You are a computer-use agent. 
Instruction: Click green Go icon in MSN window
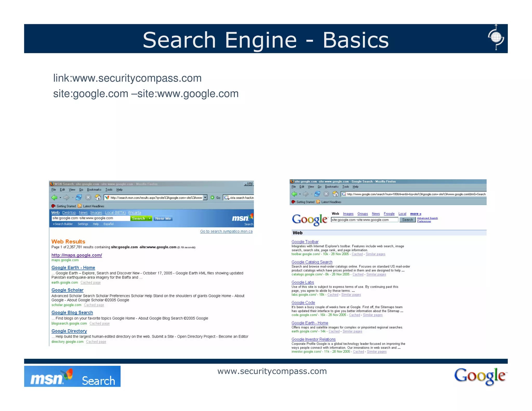[212, 198]
